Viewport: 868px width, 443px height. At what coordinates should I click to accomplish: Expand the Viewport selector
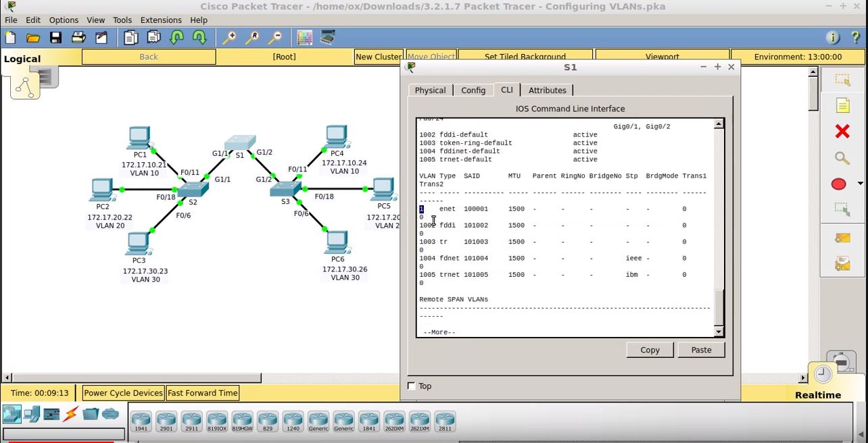(662, 56)
